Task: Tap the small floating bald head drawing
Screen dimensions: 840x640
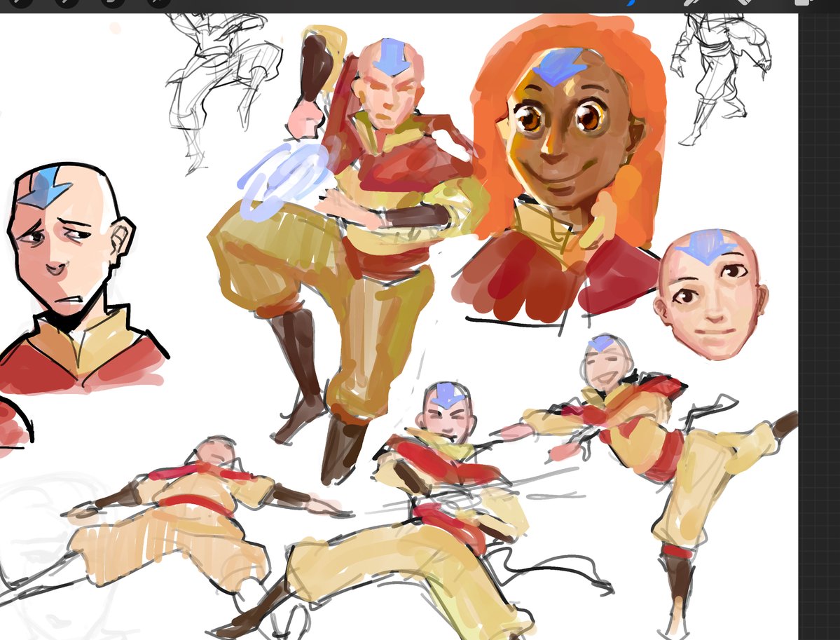Action: pos(710,294)
